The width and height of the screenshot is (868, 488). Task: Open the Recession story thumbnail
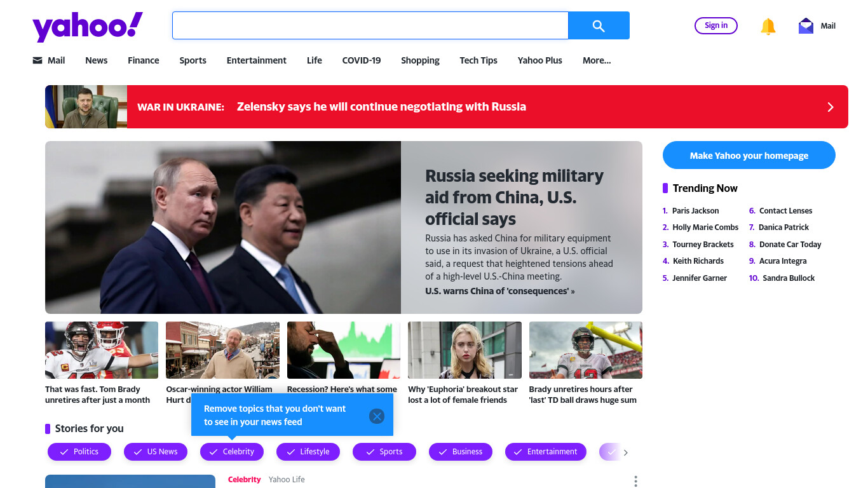point(344,350)
